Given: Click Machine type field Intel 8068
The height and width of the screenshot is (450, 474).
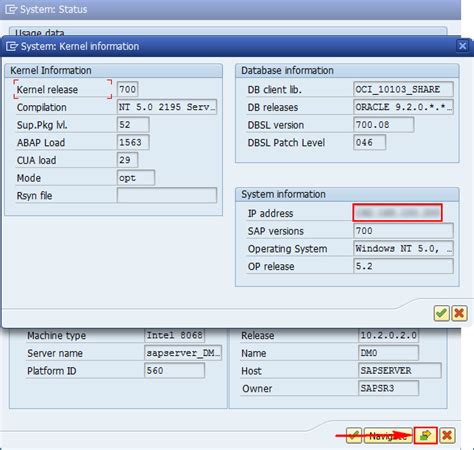Looking at the screenshot, I should tap(175, 335).
